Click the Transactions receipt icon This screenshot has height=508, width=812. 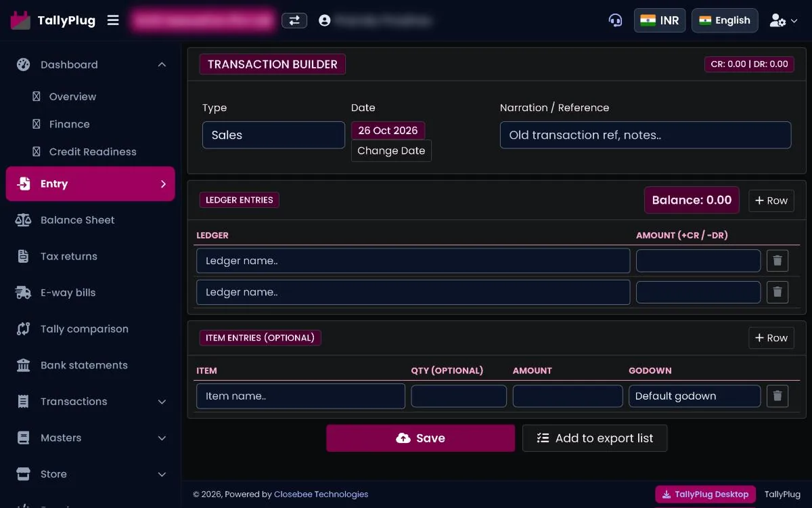(x=24, y=401)
